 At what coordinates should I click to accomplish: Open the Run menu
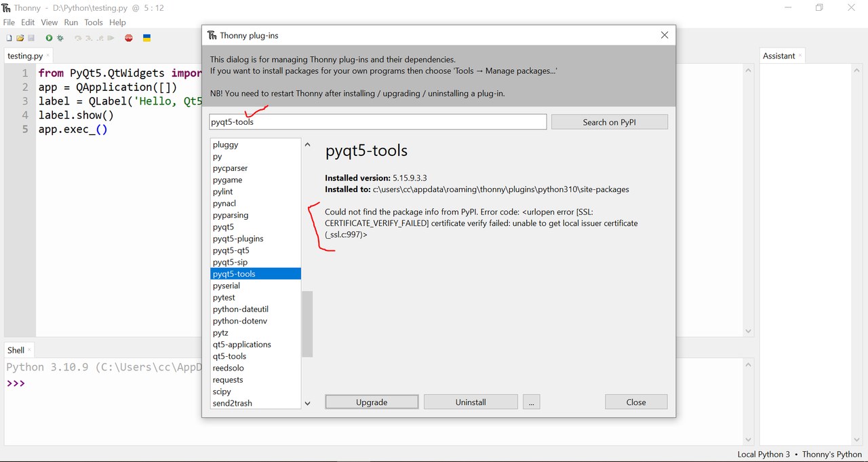tap(71, 22)
